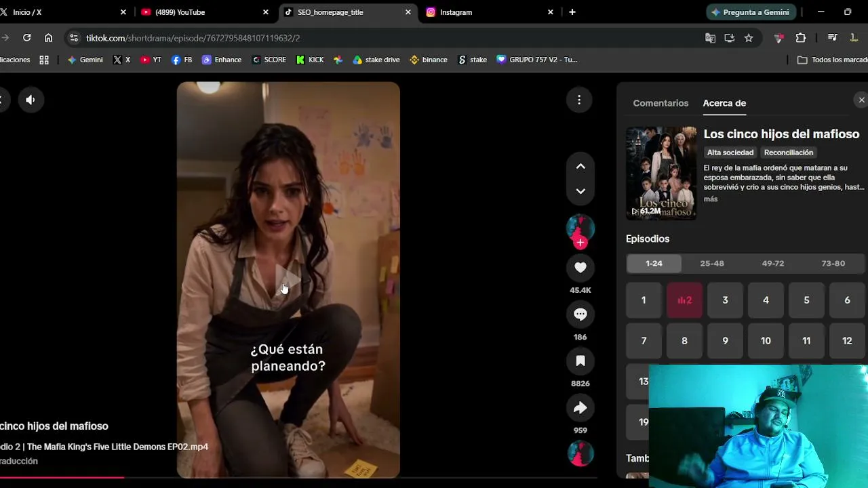The width and height of the screenshot is (868, 488).
Task: Click the tiktok.com URL in the address bar
Action: coord(193,39)
